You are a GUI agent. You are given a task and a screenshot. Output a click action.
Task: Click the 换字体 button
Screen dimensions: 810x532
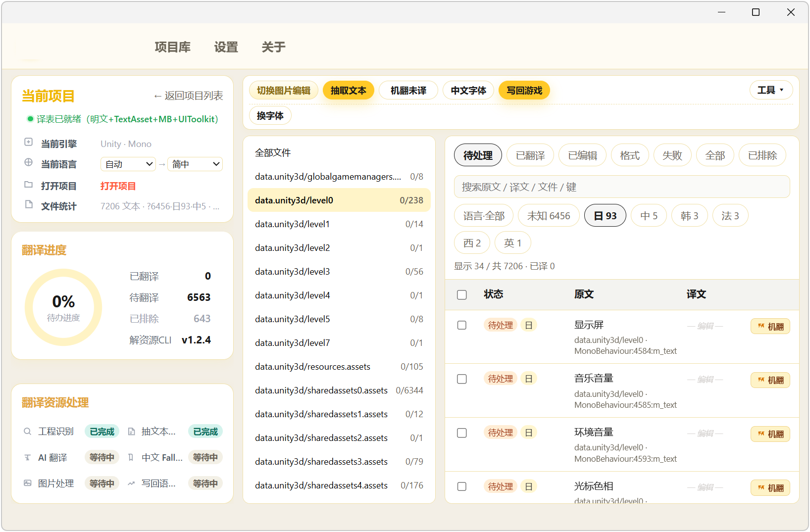click(x=270, y=116)
